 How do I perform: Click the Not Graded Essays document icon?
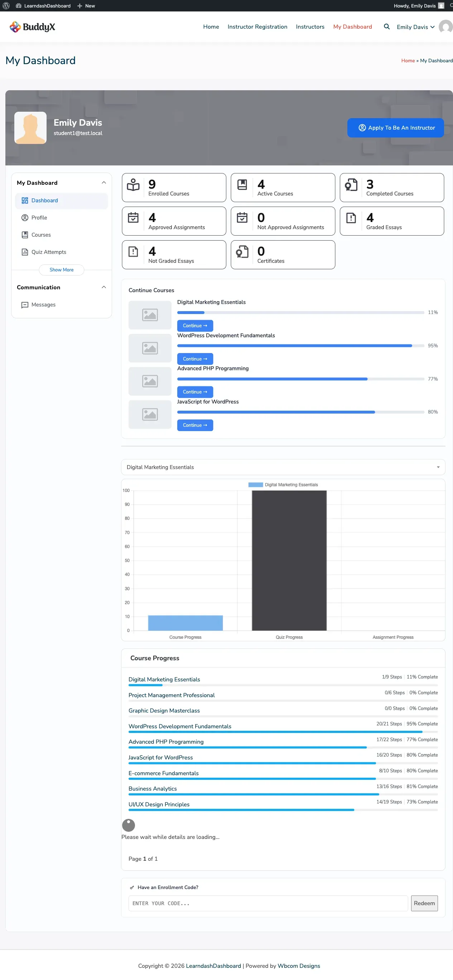coord(133,252)
